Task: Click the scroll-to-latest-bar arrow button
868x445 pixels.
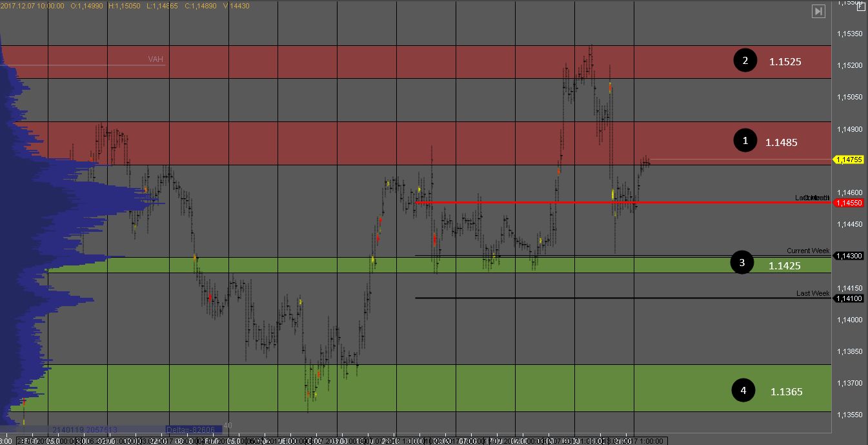Action: coord(818,11)
